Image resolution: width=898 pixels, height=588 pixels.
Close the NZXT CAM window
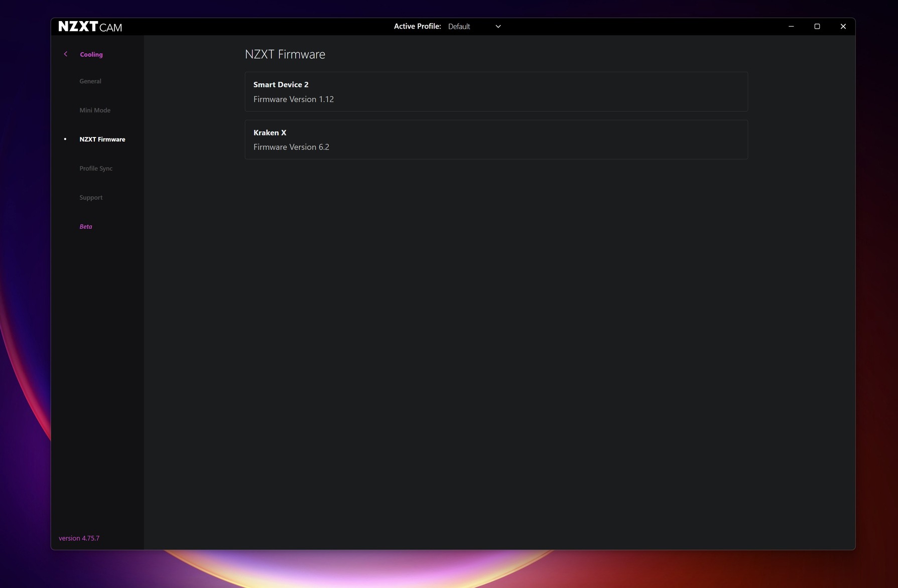pyautogui.click(x=843, y=27)
